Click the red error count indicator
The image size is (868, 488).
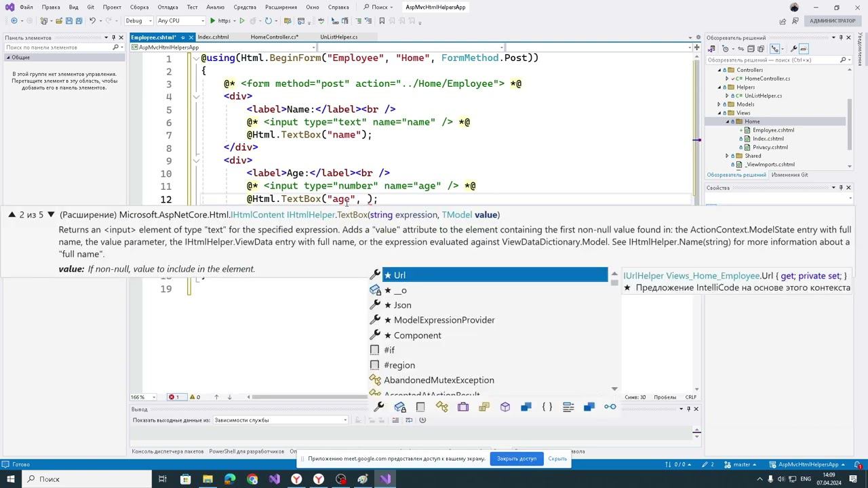point(174,397)
